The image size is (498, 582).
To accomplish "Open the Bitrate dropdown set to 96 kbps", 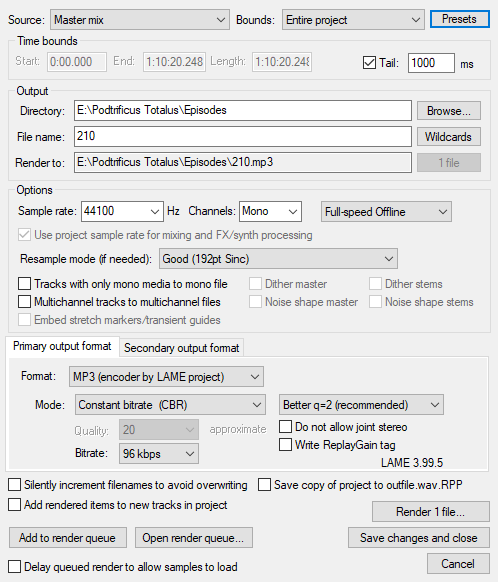I will pos(159,454).
